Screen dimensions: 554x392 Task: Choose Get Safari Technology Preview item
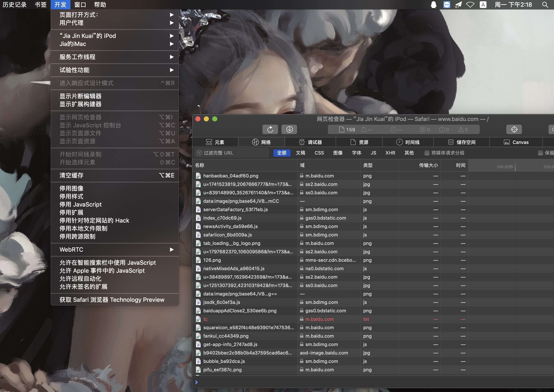(115, 300)
